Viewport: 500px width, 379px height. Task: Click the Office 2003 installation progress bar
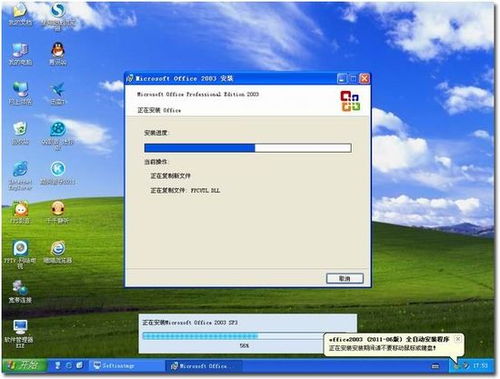click(x=248, y=148)
